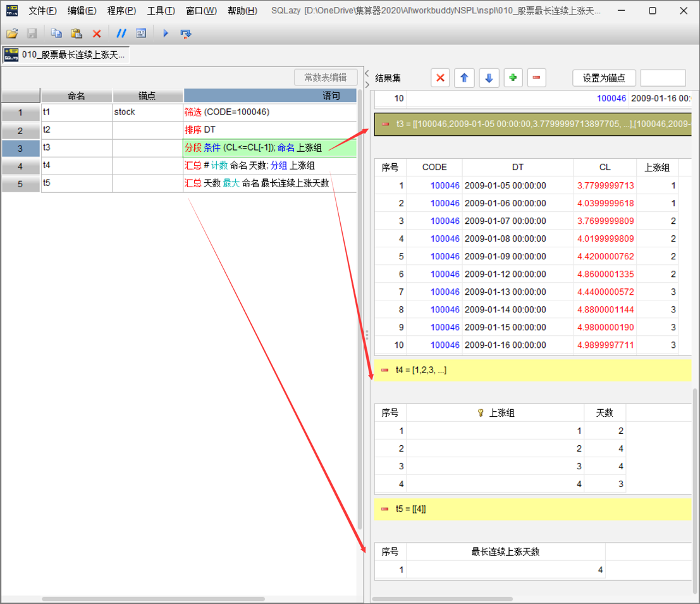This screenshot has height=604, width=700.
Task: Click the left chevron on panel splitter
Action: tap(367, 73)
